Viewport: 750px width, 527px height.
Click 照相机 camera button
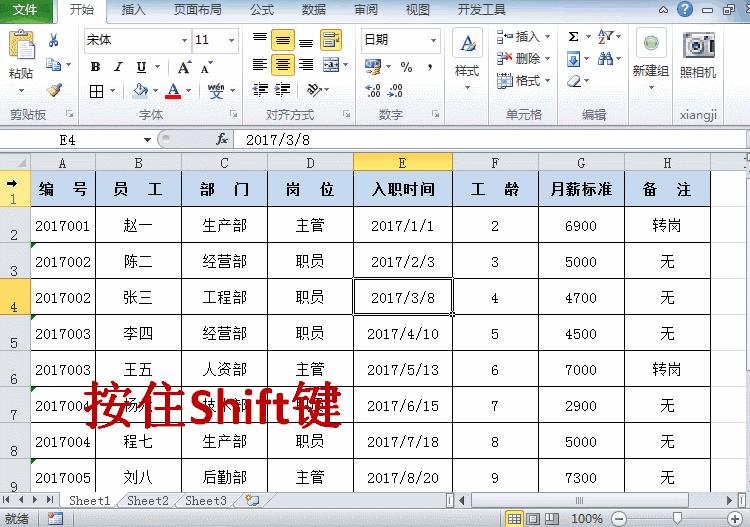[x=698, y=55]
